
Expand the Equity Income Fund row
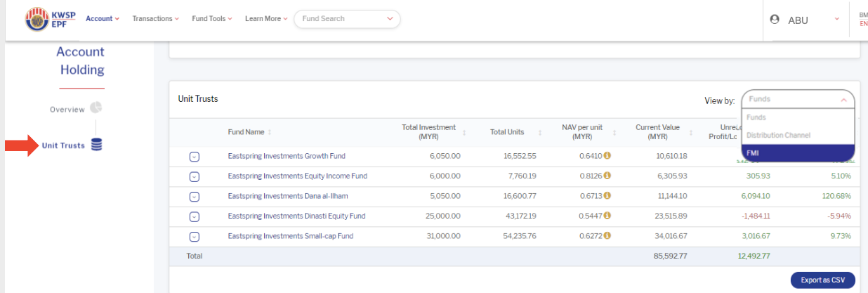pyautogui.click(x=195, y=176)
